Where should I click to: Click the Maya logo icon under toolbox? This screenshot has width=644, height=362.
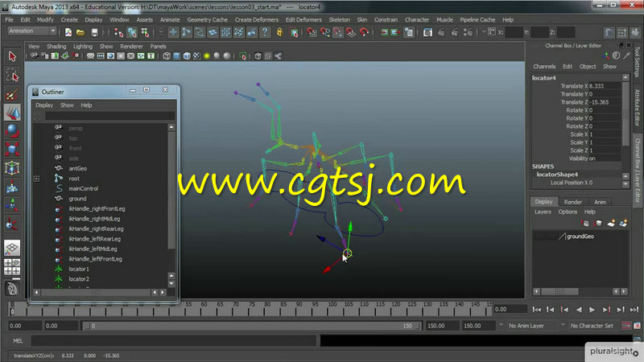click(x=12, y=289)
